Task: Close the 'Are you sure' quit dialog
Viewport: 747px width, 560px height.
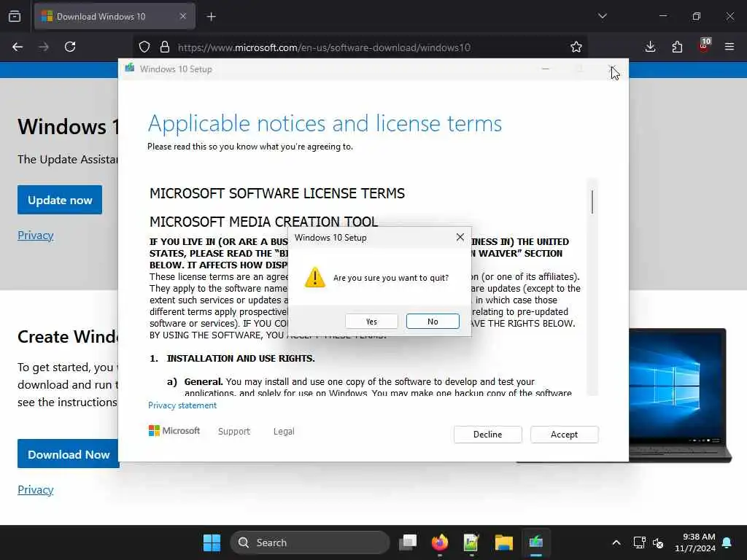Action: 460,237
